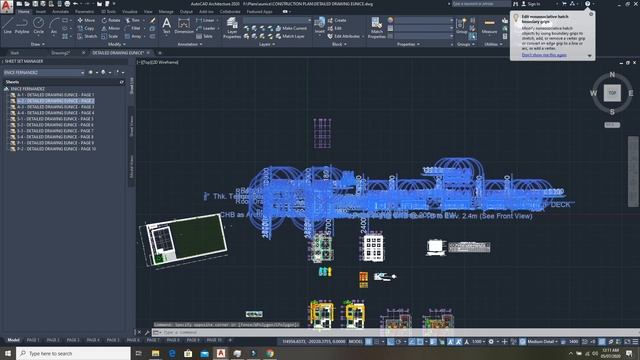This screenshot has height=360, width=640.
Task: Click Create block button
Action: (337, 20)
